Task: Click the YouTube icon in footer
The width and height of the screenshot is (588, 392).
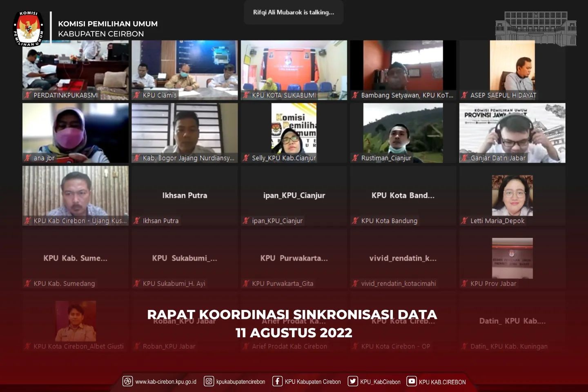Action: coord(412,381)
